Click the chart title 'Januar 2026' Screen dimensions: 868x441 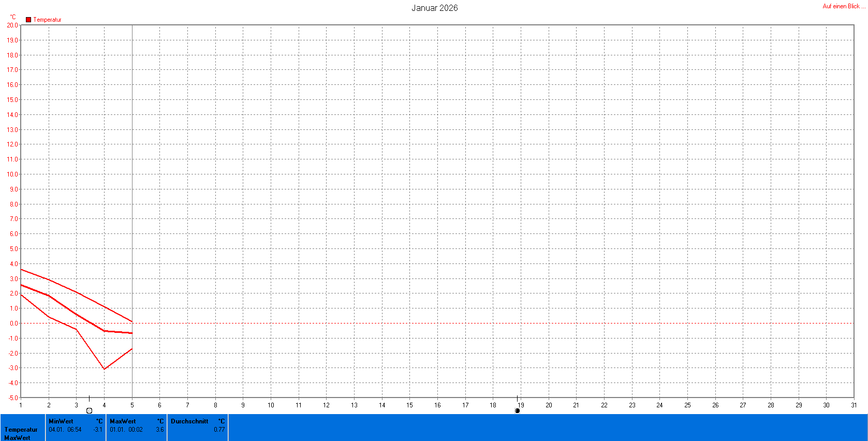tap(434, 8)
